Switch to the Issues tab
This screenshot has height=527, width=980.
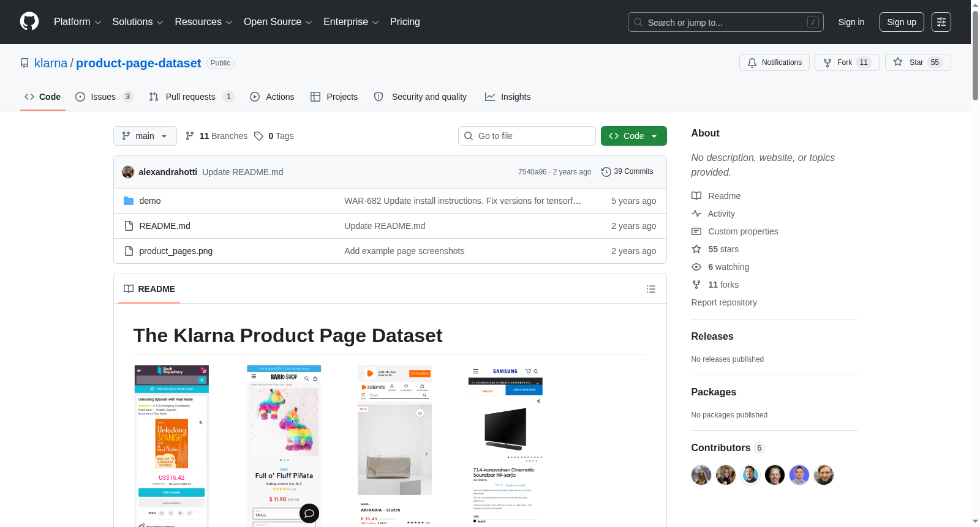click(104, 97)
